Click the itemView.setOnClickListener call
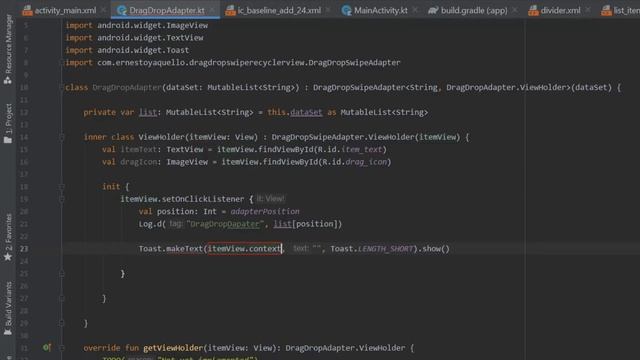Viewport: 640px width, 360px height. click(x=182, y=199)
